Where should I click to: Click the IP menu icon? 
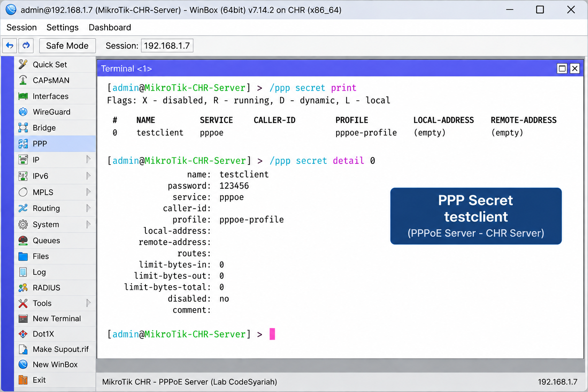coord(23,160)
